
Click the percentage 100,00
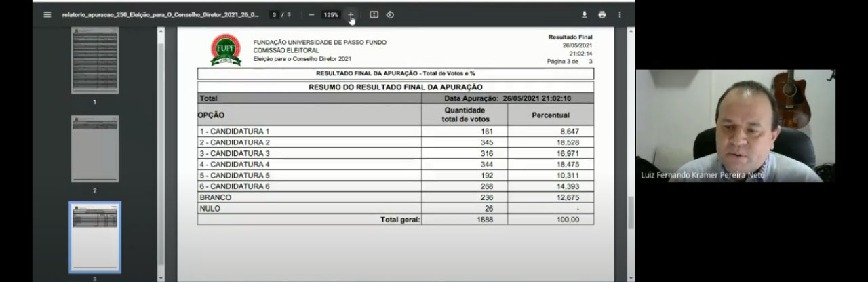click(568, 219)
